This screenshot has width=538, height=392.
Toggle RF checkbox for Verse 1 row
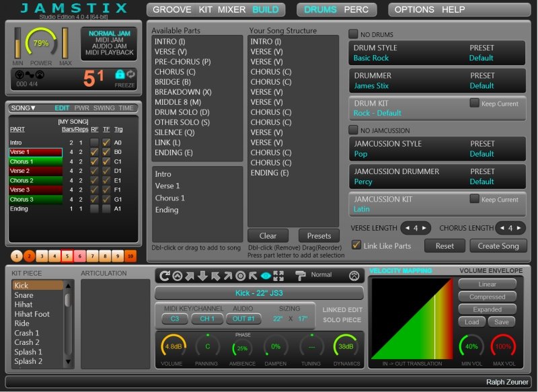(x=94, y=152)
